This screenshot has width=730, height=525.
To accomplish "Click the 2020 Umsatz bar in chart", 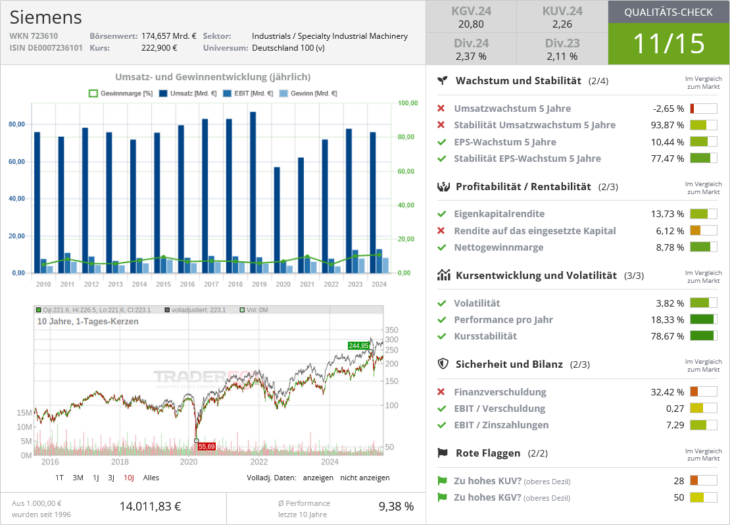I will click(x=277, y=220).
